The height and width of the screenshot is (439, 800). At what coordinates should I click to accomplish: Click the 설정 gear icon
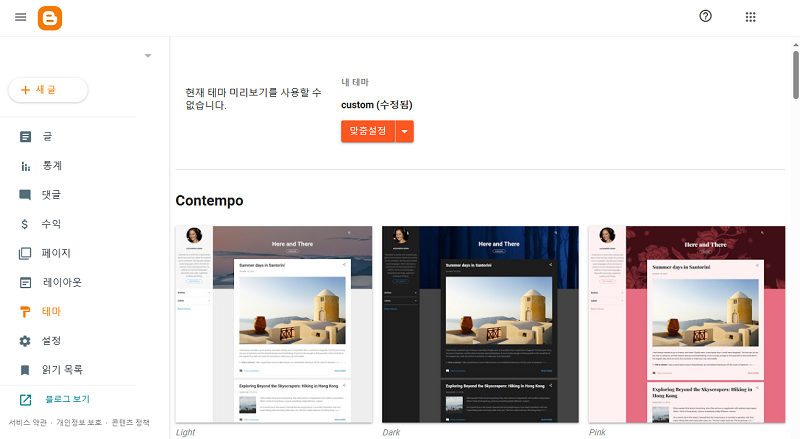point(25,341)
